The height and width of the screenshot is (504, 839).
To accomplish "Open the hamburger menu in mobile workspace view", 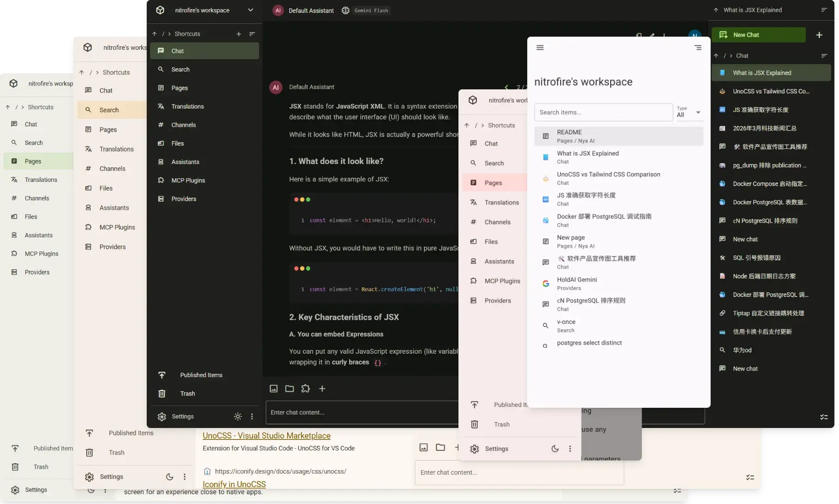I will tap(540, 47).
